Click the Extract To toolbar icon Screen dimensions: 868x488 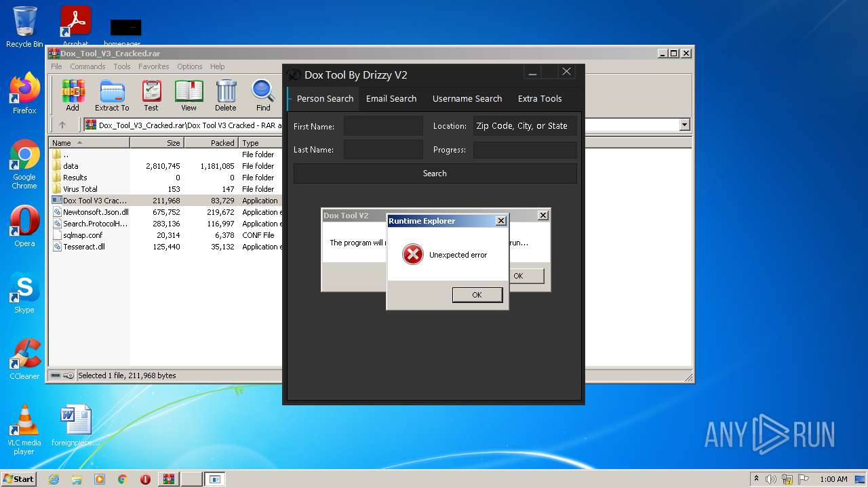[x=112, y=95]
